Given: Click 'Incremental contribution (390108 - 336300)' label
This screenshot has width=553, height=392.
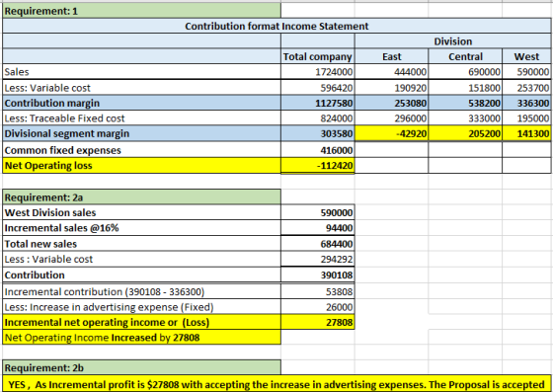Looking at the screenshot, I should (142, 291).
